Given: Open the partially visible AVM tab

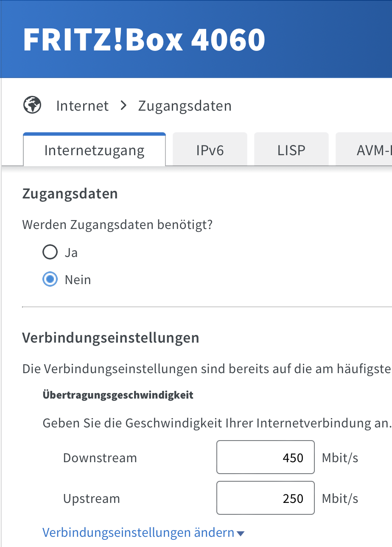Looking at the screenshot, I should (364, 150).
